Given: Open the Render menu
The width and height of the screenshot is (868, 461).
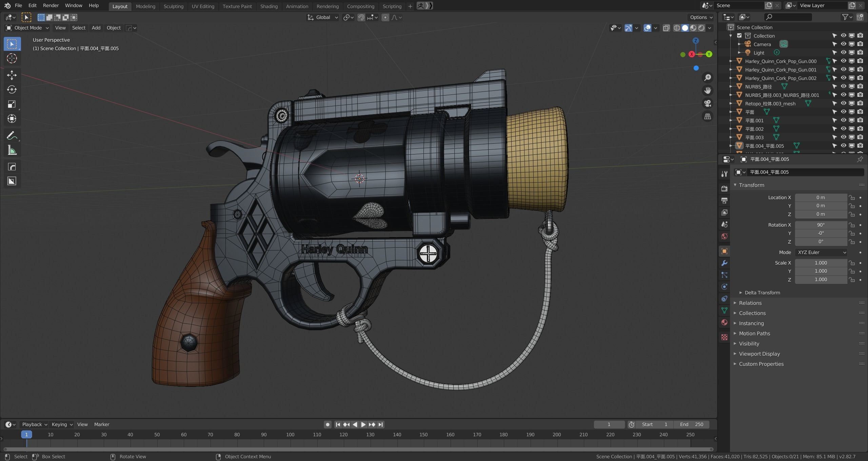Looking at the screenshot, I should click(51, 6).
